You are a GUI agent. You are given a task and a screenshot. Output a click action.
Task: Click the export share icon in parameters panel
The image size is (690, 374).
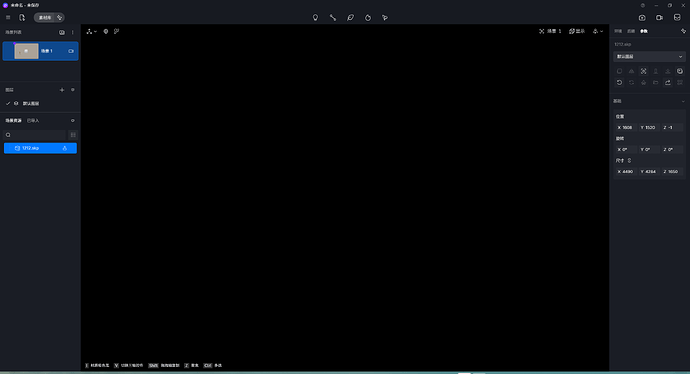pyautogui.click(x=668, y=82)
